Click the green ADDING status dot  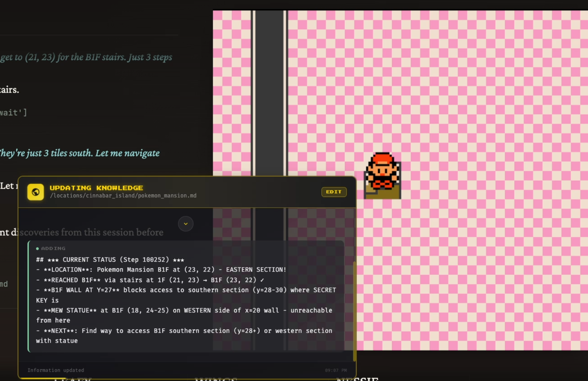(37, 248)
